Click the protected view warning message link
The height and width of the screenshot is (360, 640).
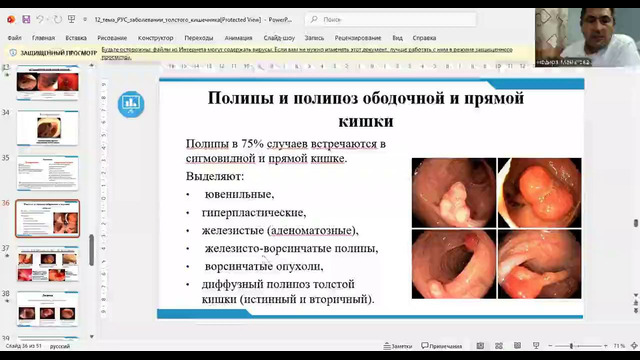coord(307,53)
